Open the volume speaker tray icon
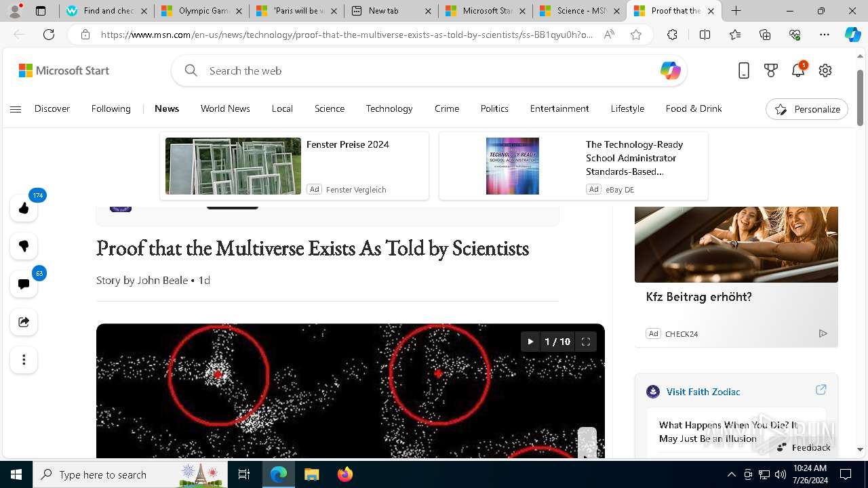 780,474
